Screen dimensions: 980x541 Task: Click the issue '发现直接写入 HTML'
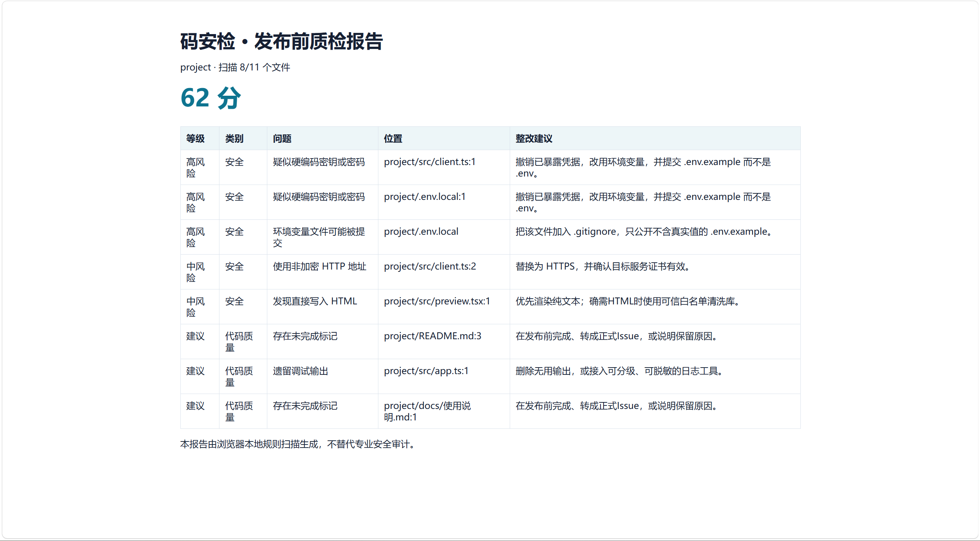point(315,301)
